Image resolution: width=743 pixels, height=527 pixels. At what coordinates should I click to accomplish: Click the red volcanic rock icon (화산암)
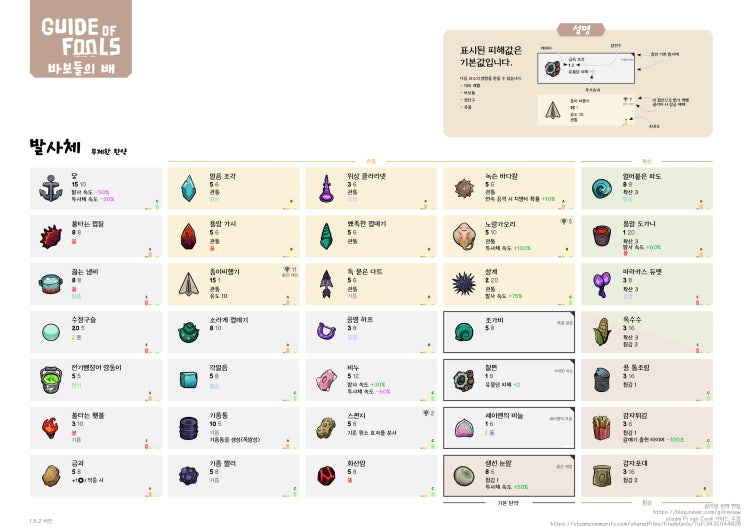(x=326, y=476)
